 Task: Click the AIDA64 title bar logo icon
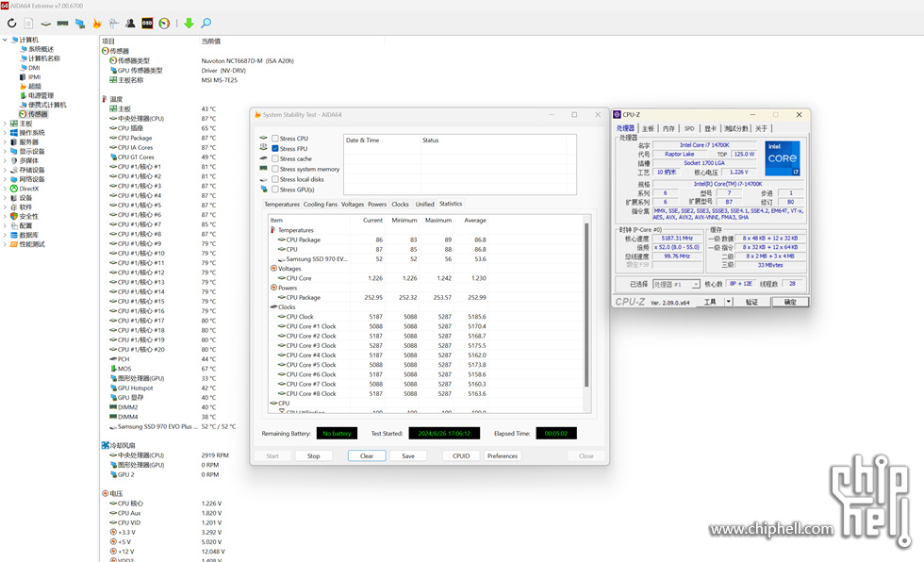click(x=4, y=6)
